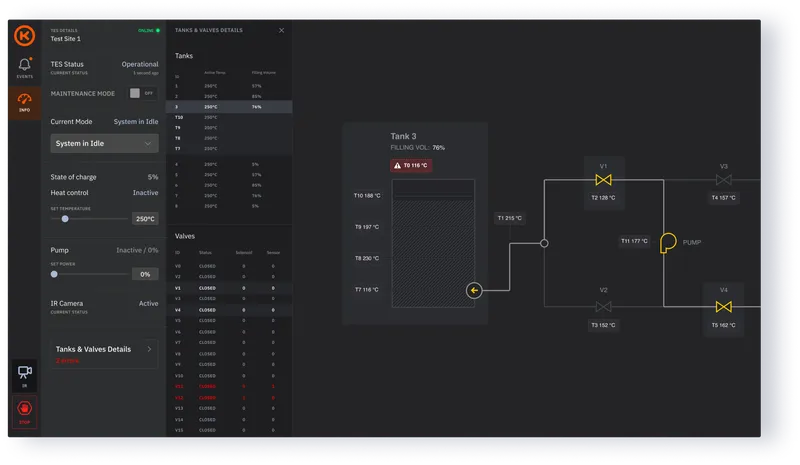Click the T11 177 °C label near pump
Viewport: 800px width, 465px height.
tap(634, 241)
